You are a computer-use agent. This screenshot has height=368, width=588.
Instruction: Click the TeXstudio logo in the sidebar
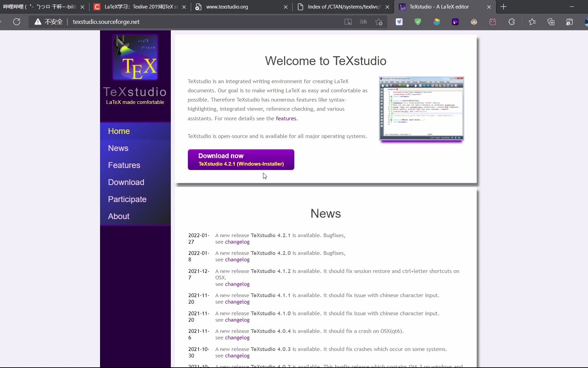pyautogui.click(x=135, y=57)
